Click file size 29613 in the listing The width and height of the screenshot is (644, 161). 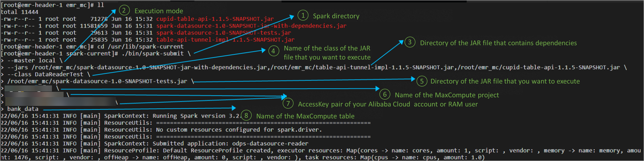99,33
